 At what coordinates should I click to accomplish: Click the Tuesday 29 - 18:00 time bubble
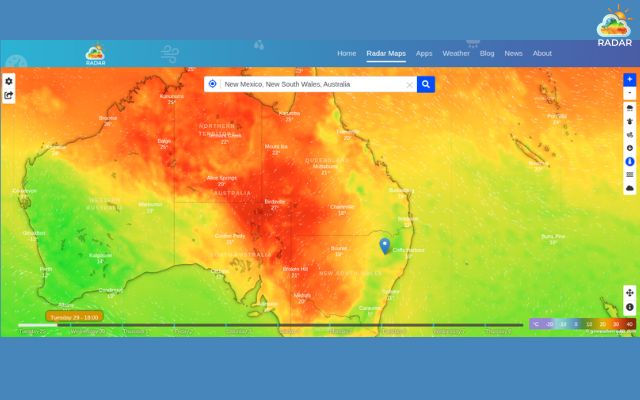[x=74, y=317]
